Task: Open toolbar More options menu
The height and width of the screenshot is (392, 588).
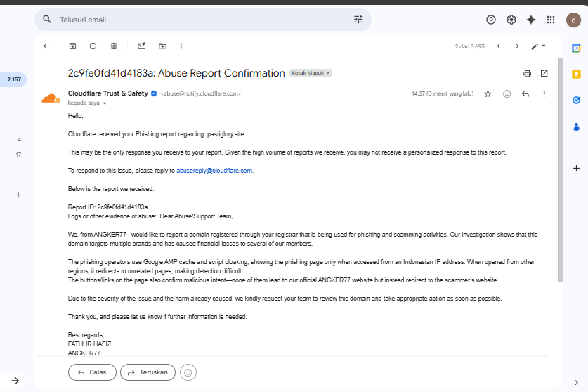Action: [181, 46]
